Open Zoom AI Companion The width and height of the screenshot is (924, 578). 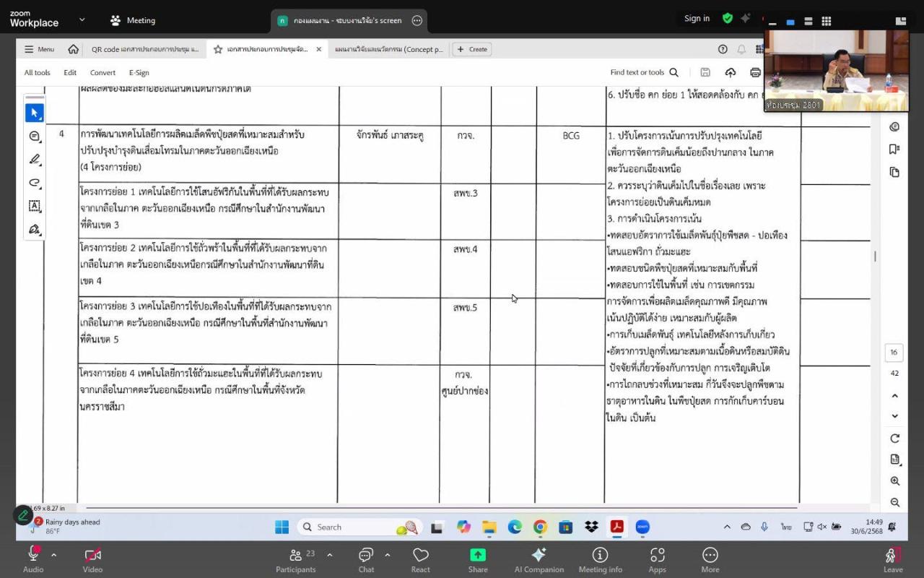click(539, 558)
